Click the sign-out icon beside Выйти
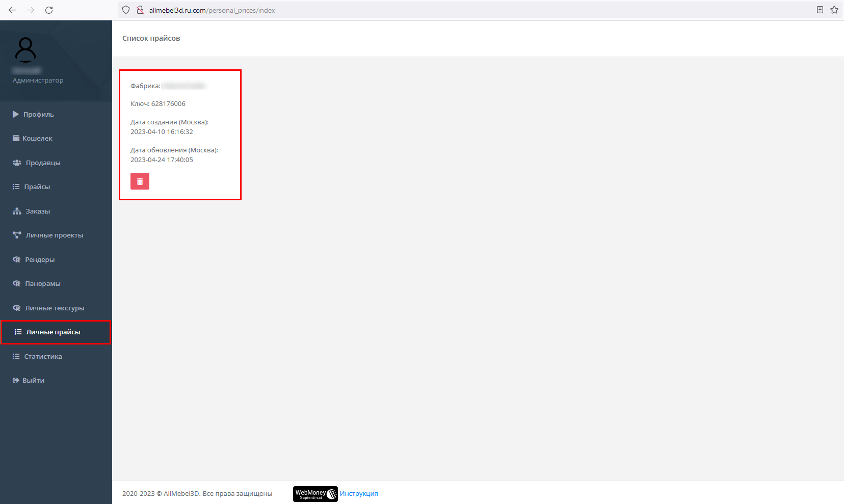 click(x=16, y=380)
